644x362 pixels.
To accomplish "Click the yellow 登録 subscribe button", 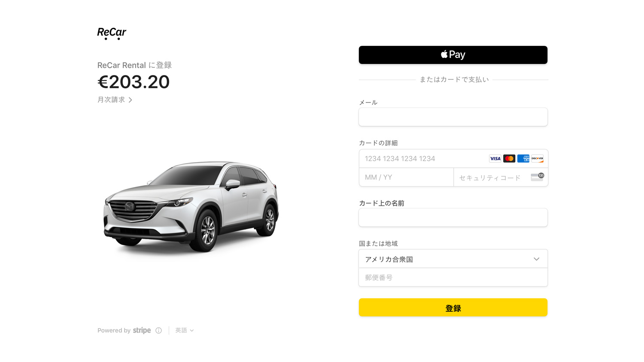I will [x=453, y=308].
